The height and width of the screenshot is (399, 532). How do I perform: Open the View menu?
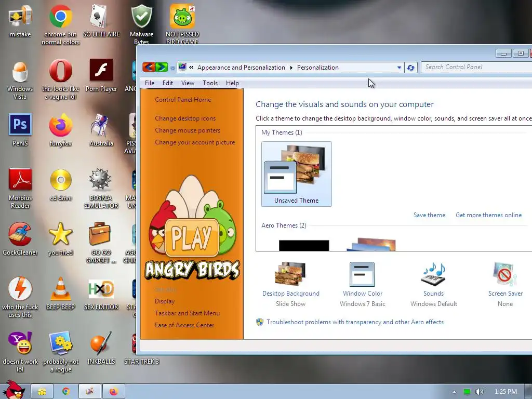188,83
